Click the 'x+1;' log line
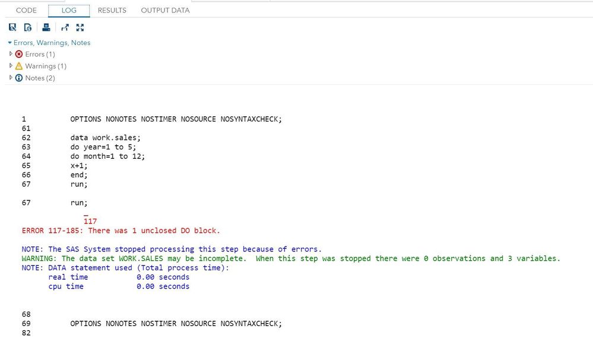The height and width of the screenshot is (364, 593). coord(79,165)
